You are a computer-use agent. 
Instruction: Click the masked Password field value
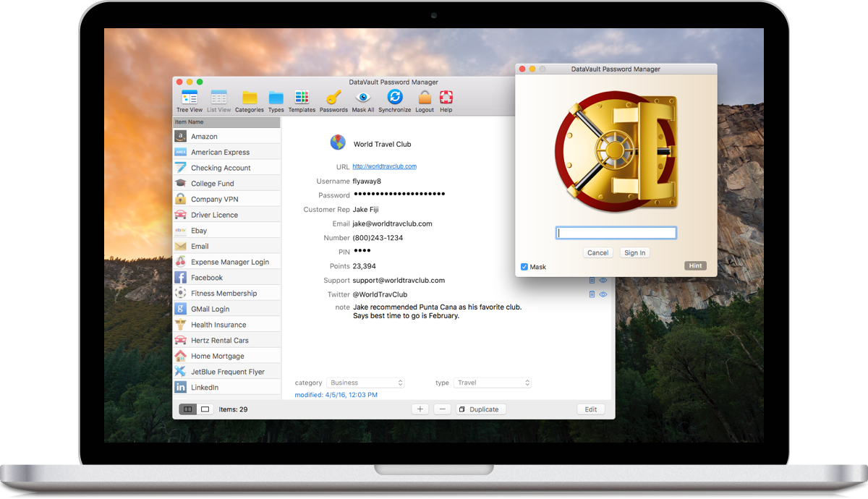(399, 195)
